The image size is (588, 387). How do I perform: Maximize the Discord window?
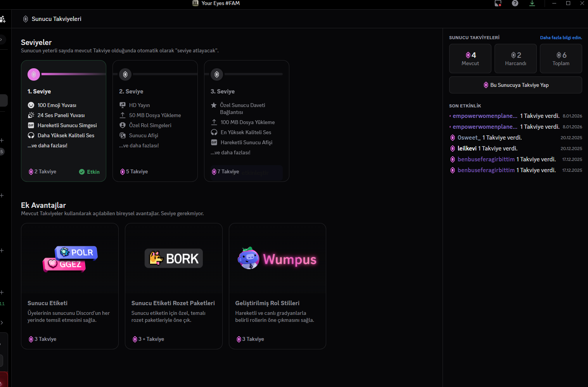click(568, 3)
